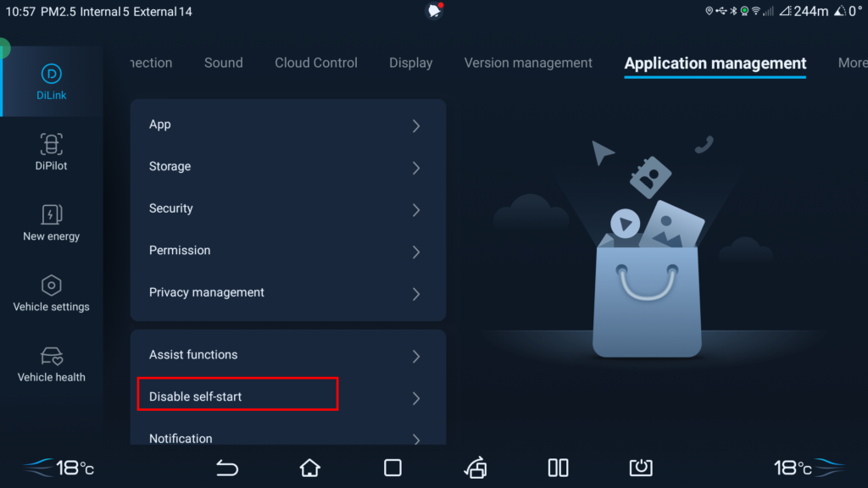868x488 pixels.
Task: Go to Vehicle settings
Action: coord(51,293)
